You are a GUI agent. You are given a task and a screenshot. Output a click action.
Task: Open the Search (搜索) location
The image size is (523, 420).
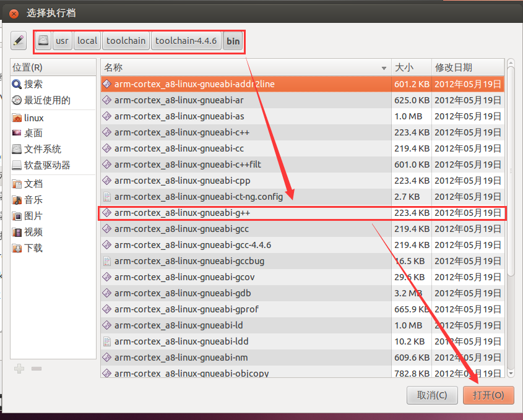point(53,84)
